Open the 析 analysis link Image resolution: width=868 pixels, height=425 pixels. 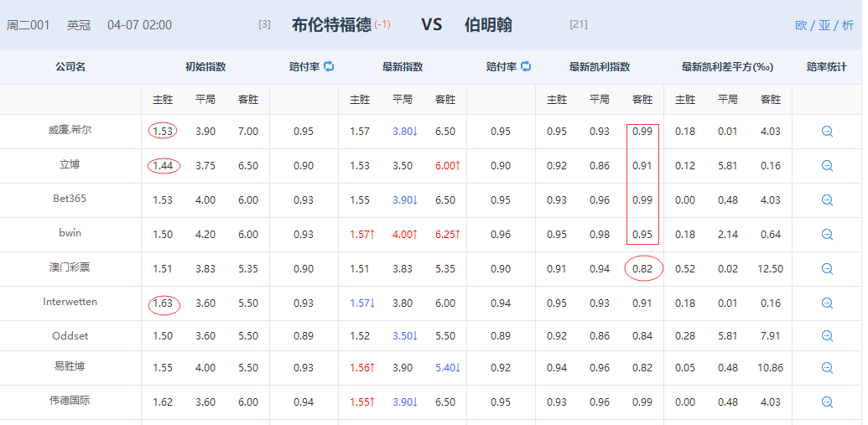click(848, 25)
